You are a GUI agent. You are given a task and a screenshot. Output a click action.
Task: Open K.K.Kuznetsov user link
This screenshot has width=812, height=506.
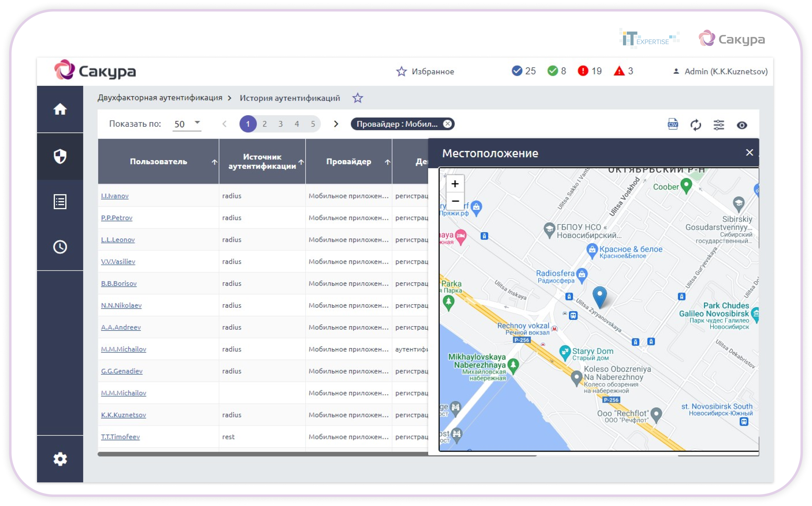tap(123, 415)
